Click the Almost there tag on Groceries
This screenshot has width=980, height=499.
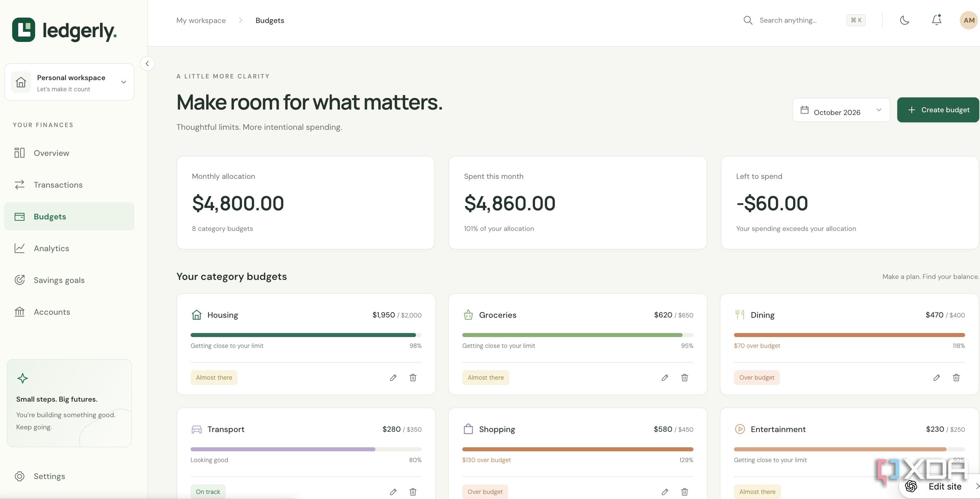coord(485,378)
